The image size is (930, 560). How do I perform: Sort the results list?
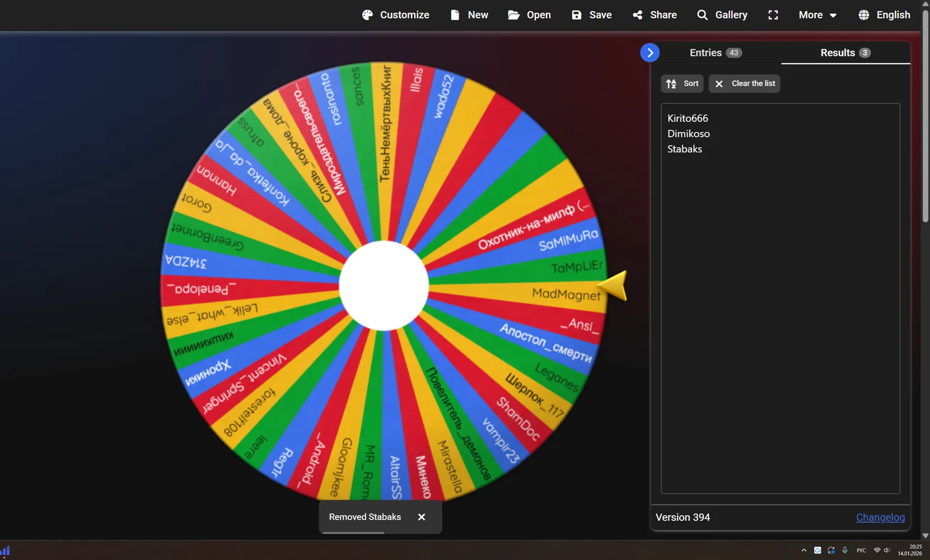(x=682, y=83)
